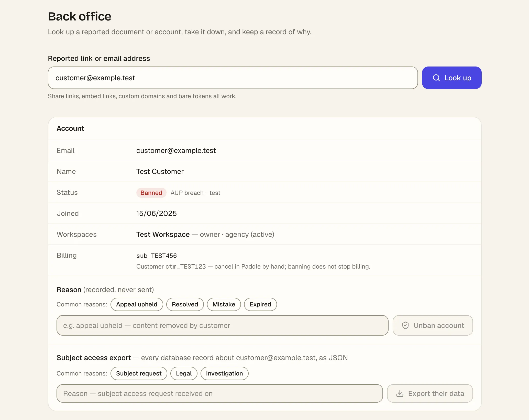
Task: Click the 'owner · agency (active)' workspace role text
Action: 237,234
